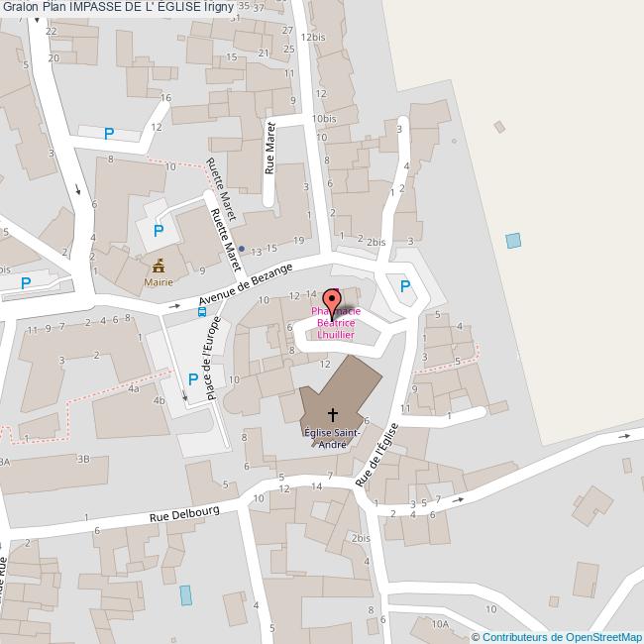Image resolution: width=644 pixels, height=644 pixels.
Task: Click the Rue de l'Église street label
Action: click(x=376, y=455)
